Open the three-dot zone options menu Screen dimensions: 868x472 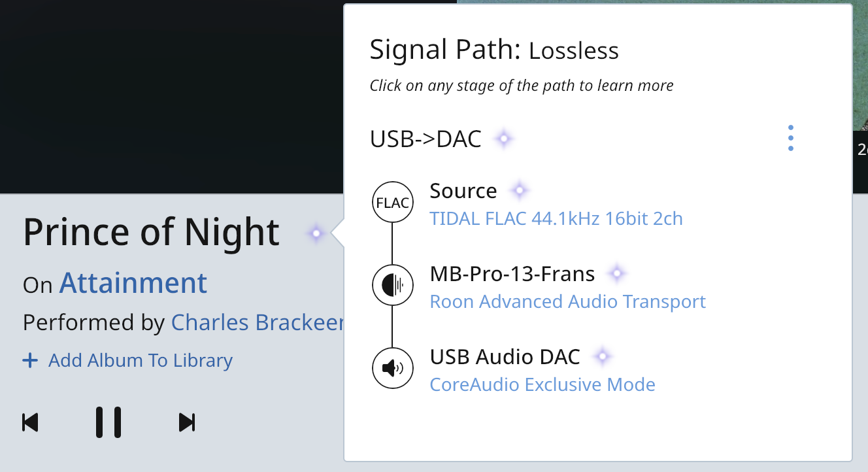click(x=791, y=139)
